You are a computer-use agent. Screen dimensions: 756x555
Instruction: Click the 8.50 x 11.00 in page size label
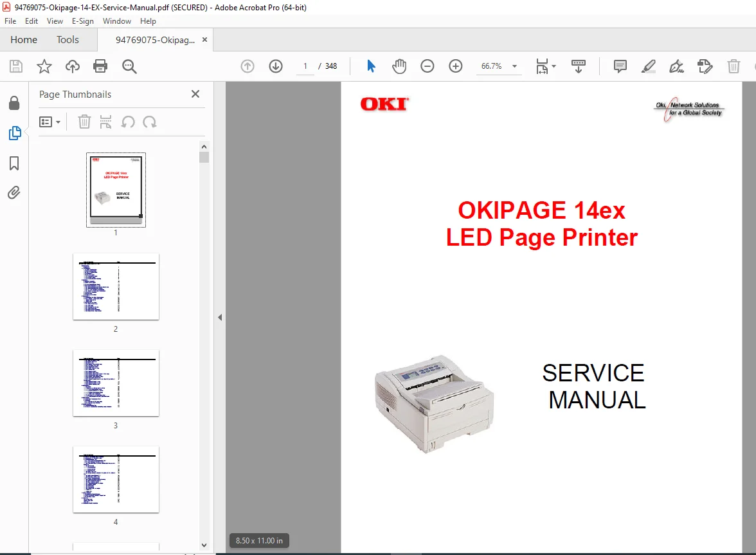260,541
